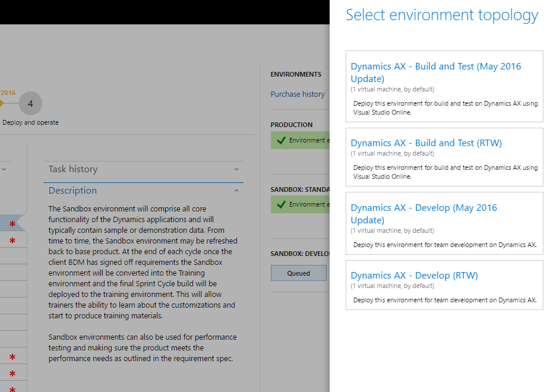Click the step 4 circle in the timeline

pyautogui.click(x=30, y=104)
